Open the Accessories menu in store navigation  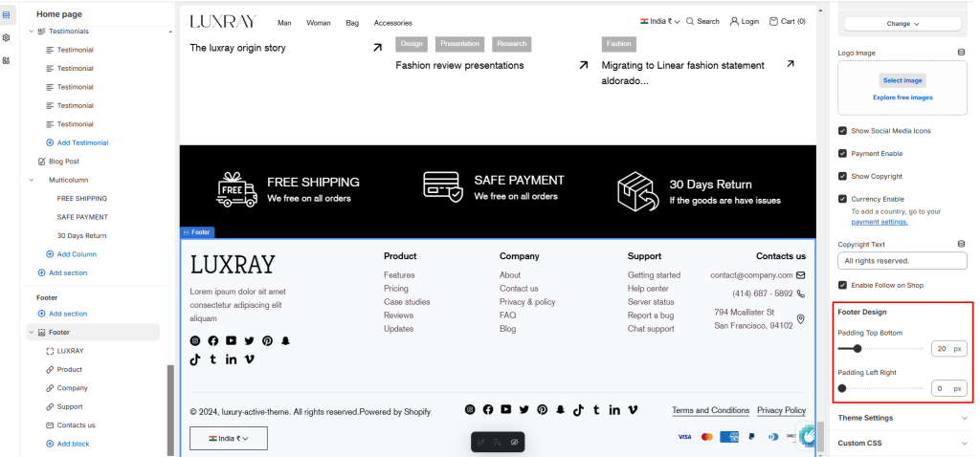tap(393, 23)
